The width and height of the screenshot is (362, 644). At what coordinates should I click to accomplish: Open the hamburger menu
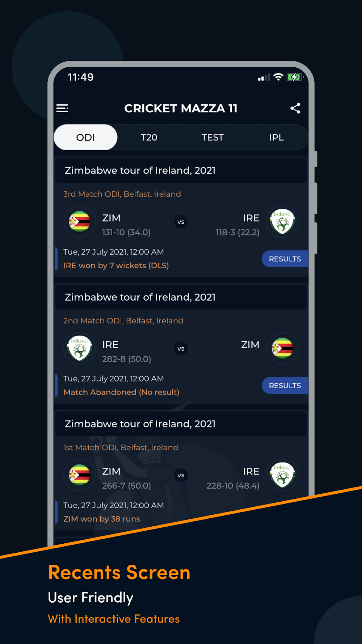[62, 108]
